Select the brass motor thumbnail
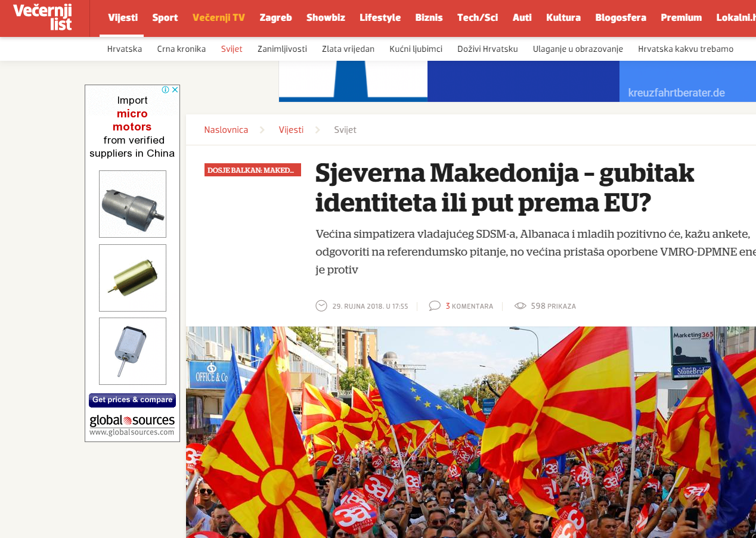The width and height of the screenshot is (756, 538). (x=132, y=278)
